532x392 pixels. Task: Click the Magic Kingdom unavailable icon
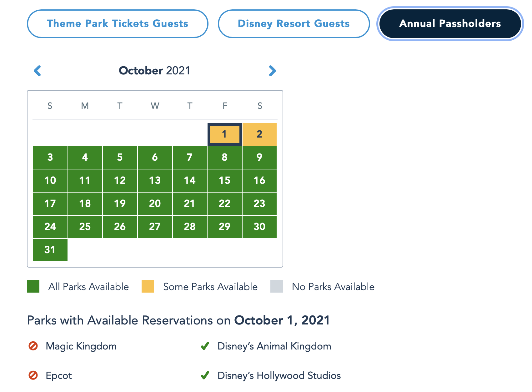point(33,346)
